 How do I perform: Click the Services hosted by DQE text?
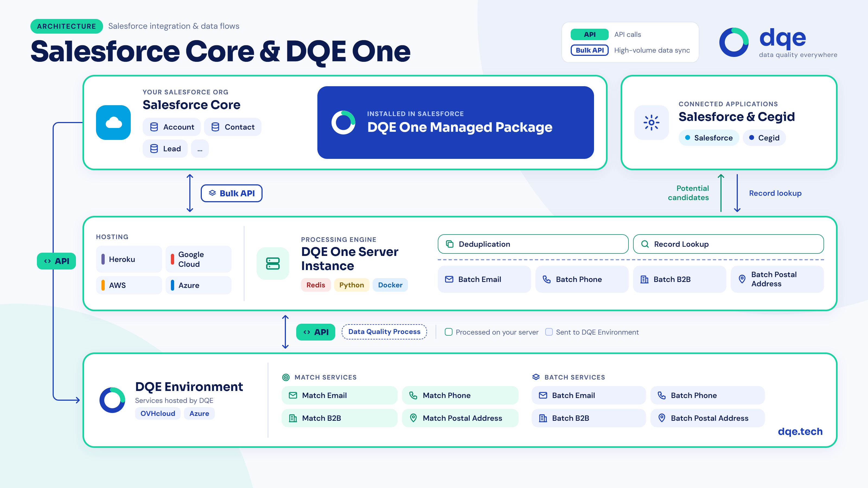(x=174, y=400)
